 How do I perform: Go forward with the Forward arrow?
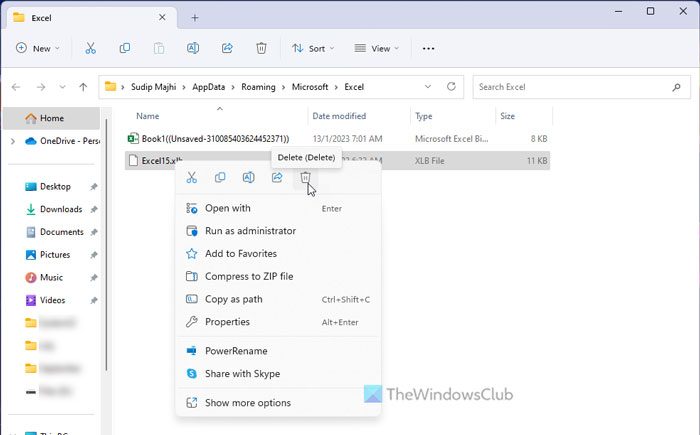[41, 87]
